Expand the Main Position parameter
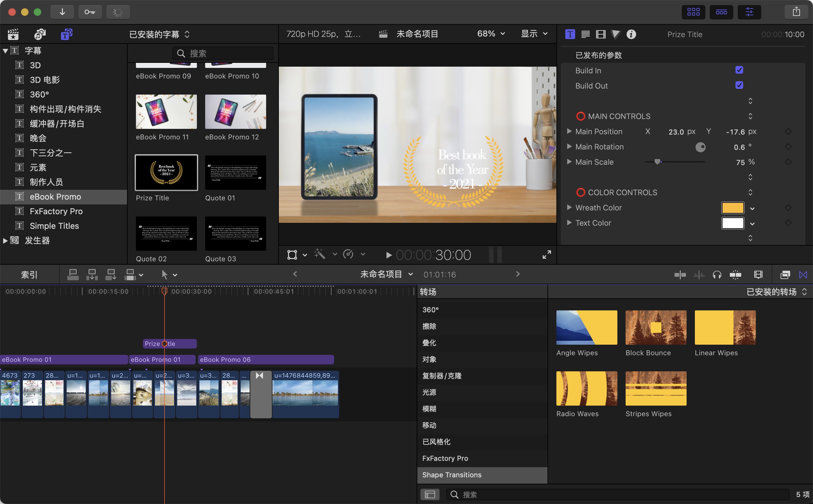 pos(569,131)
